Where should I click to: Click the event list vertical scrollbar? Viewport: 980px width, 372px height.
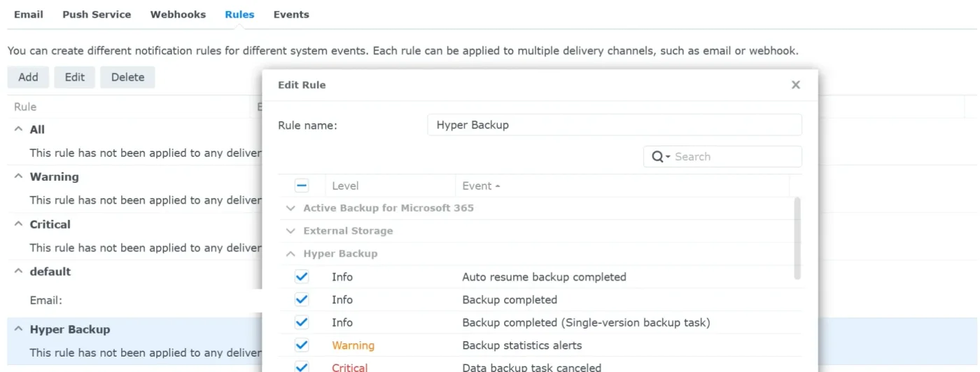pos(798,238)
